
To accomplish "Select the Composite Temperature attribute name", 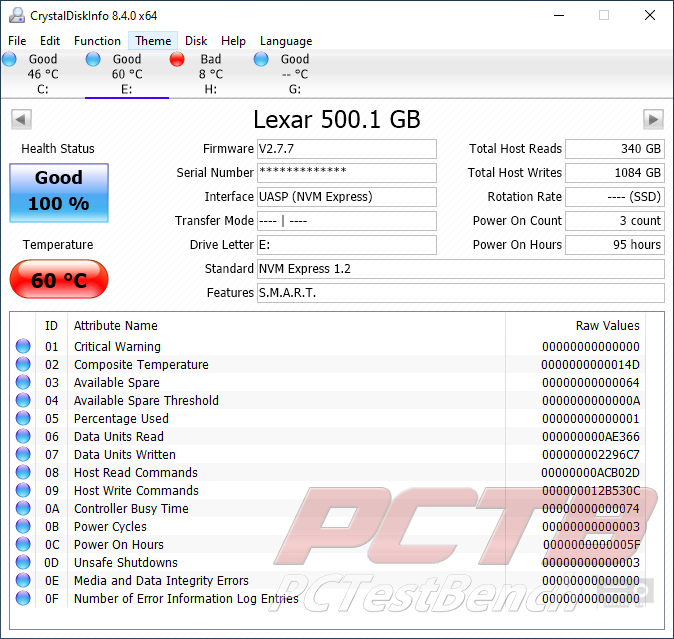I will point(141,364).
